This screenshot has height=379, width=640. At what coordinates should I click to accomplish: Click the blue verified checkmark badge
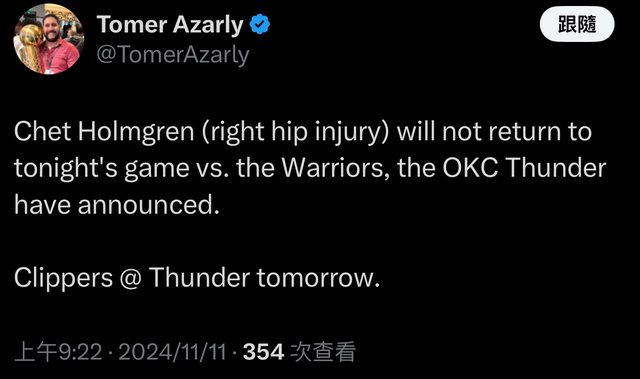(x=260, y=24)
